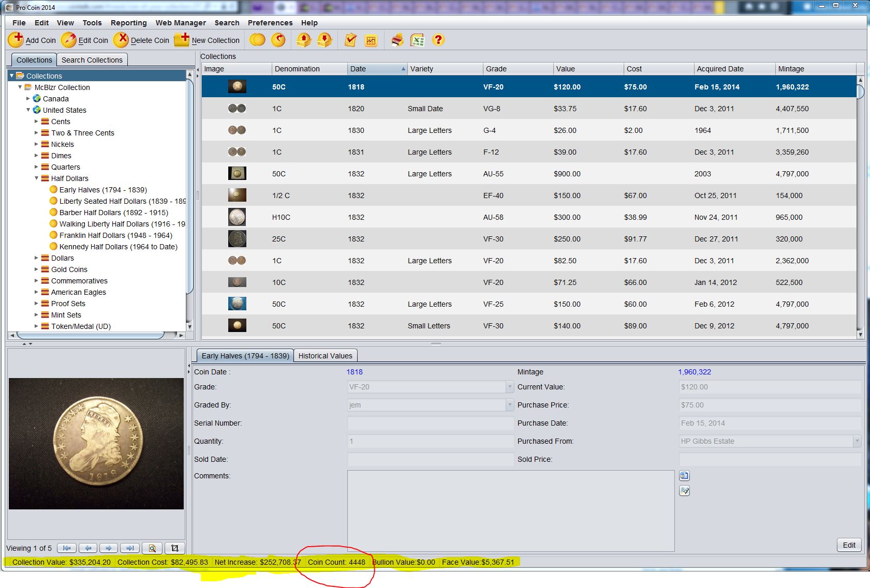Click the clipboard checkmark toolbar icon
The width and height of the screenshot is (870, 588).
(350, 40)
